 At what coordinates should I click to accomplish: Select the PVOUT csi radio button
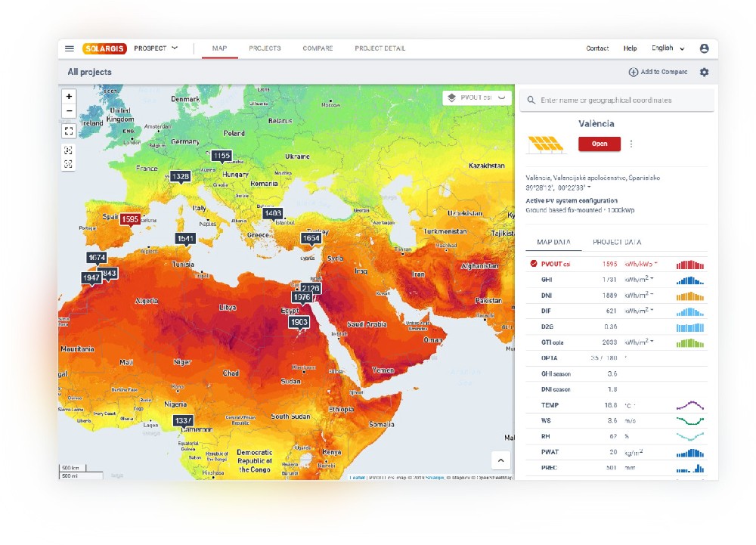point(534,264)
